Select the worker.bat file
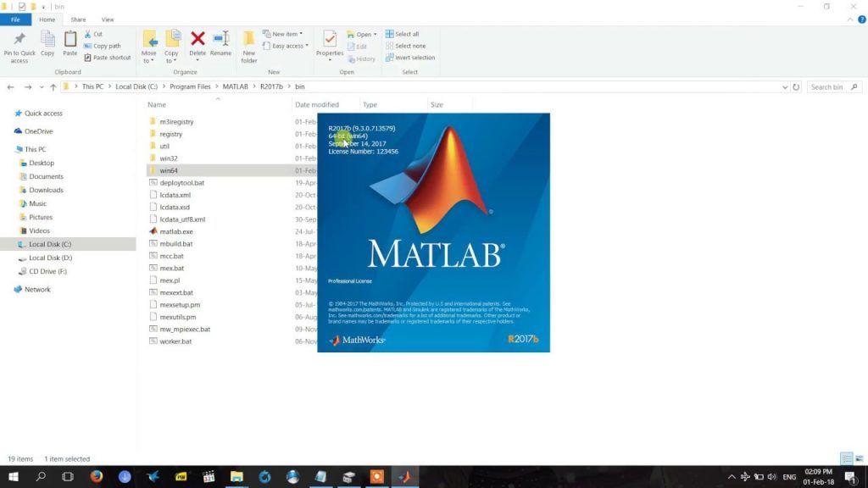Viewport: 868px width, 488px height. tap(175, 341)
